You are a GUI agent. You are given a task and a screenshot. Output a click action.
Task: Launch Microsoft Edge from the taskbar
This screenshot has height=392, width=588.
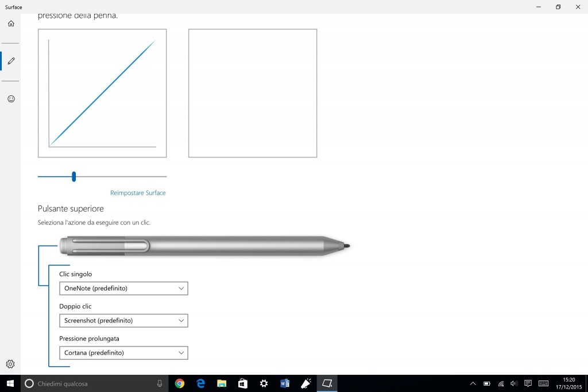click(x=200, y=383)
